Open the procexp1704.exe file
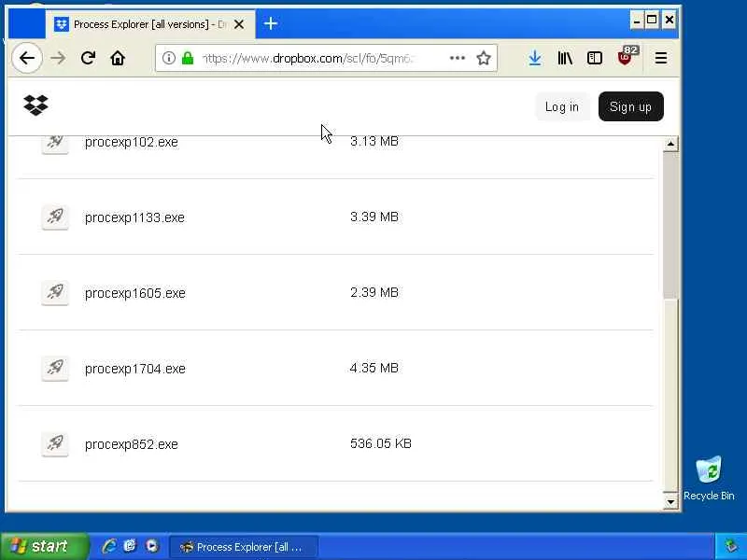 coord(134,369)
